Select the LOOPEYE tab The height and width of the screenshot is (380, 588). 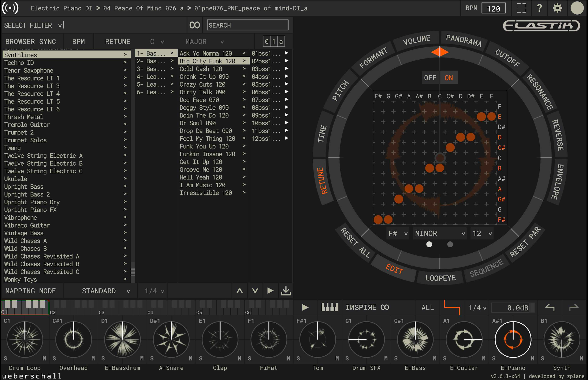(440, 278)
